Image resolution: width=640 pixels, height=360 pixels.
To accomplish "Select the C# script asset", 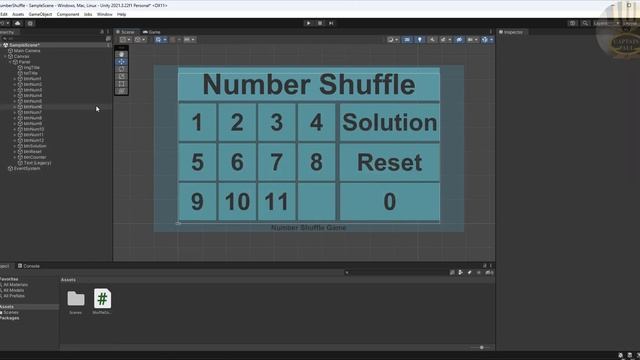I will point(102,302).
